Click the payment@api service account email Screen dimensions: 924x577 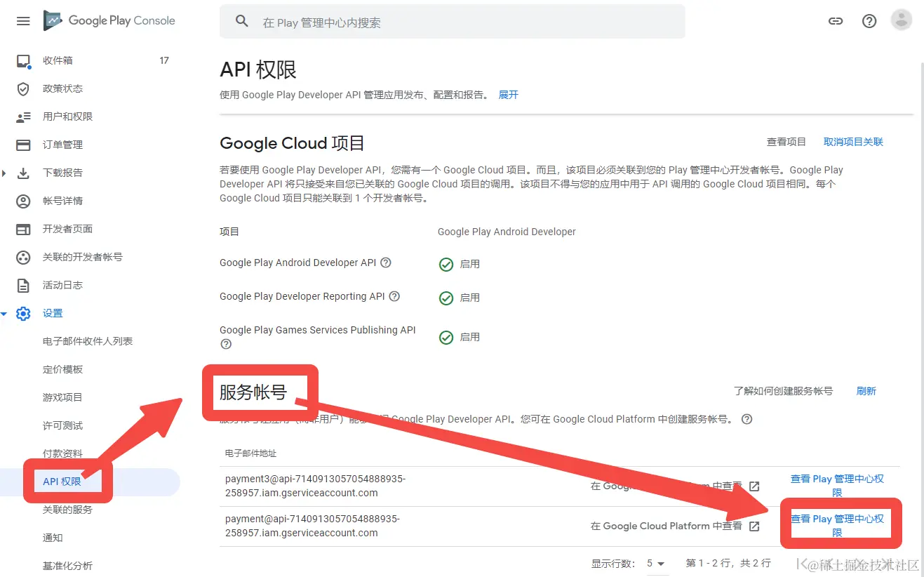(x=312, y=526)
